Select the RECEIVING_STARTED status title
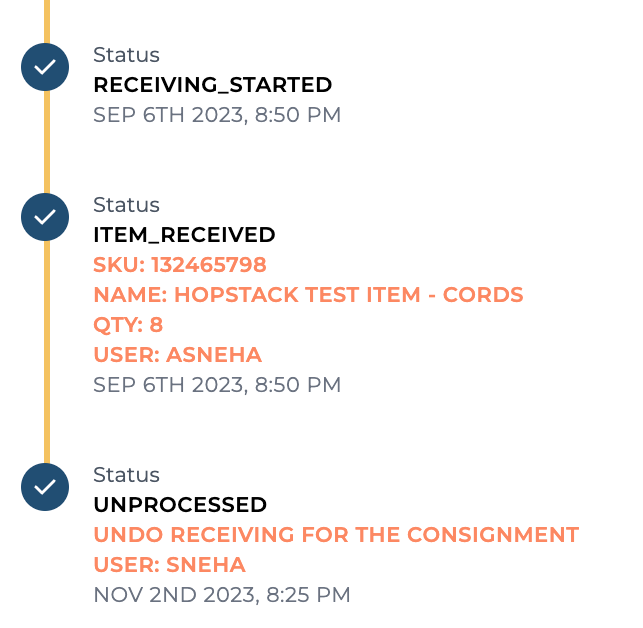Viewport: 643px width, 628px height. point(212,85)
